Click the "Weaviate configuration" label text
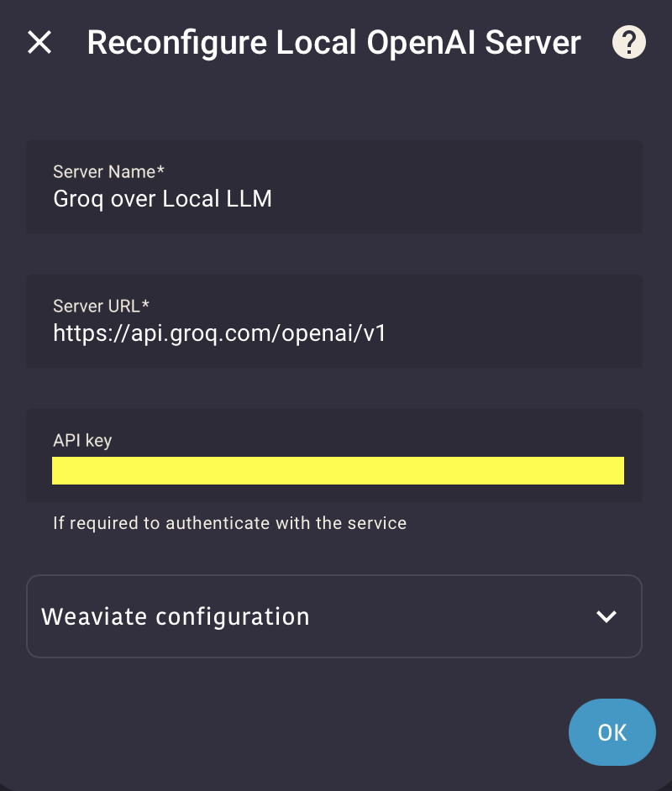This screenshot has width=672, height=791. (x=176, y=616)
